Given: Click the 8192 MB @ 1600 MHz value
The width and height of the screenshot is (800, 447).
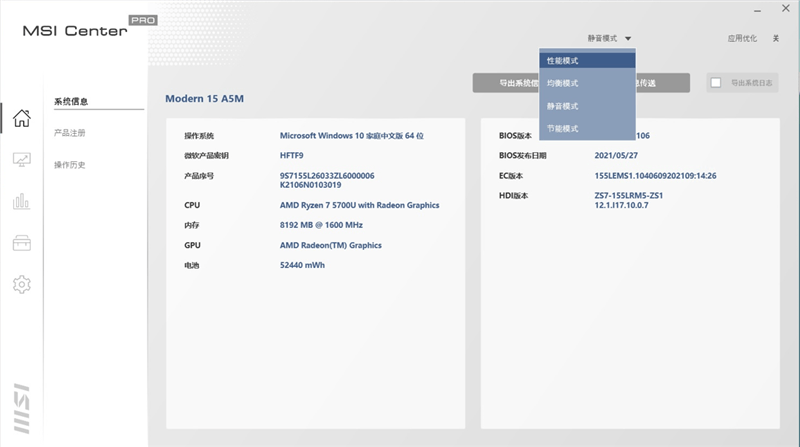Looking at the screenshot, I should pyautogui.click(x=321, y=225).
